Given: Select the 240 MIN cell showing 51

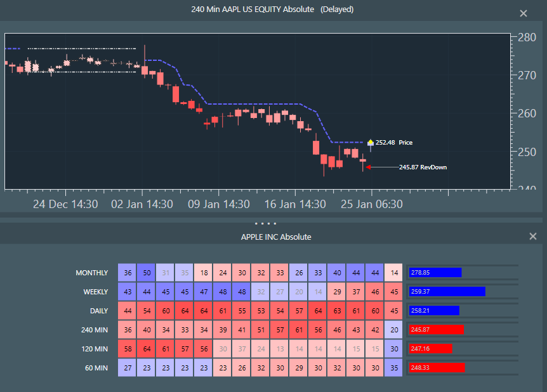Looking at the screenshot, I should pos(261,330).
